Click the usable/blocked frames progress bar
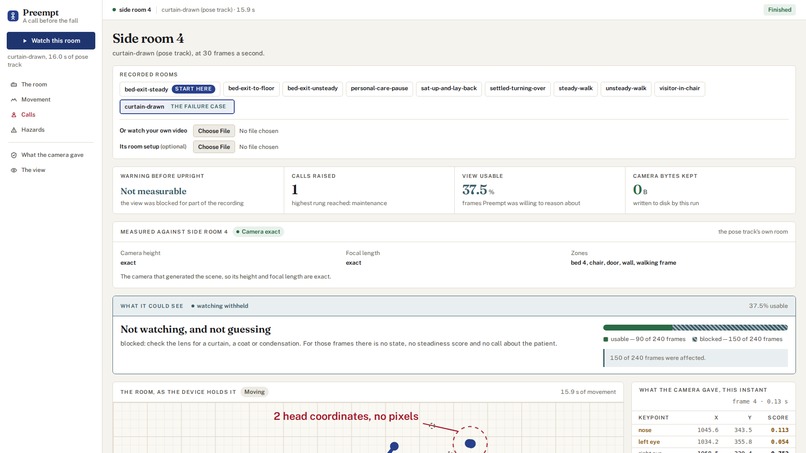This screenshot has width=806, height=453. point(695,328)
